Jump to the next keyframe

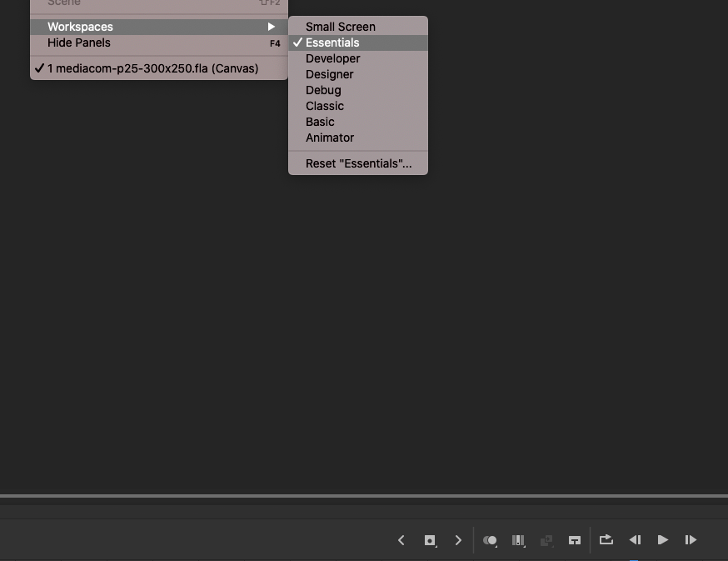point(458,540)
